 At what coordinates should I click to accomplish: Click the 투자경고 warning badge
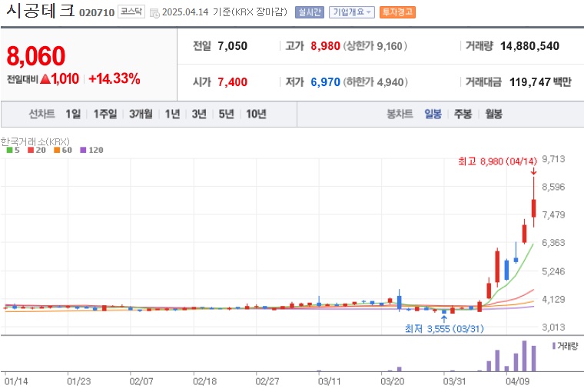(x=397, y=12)
